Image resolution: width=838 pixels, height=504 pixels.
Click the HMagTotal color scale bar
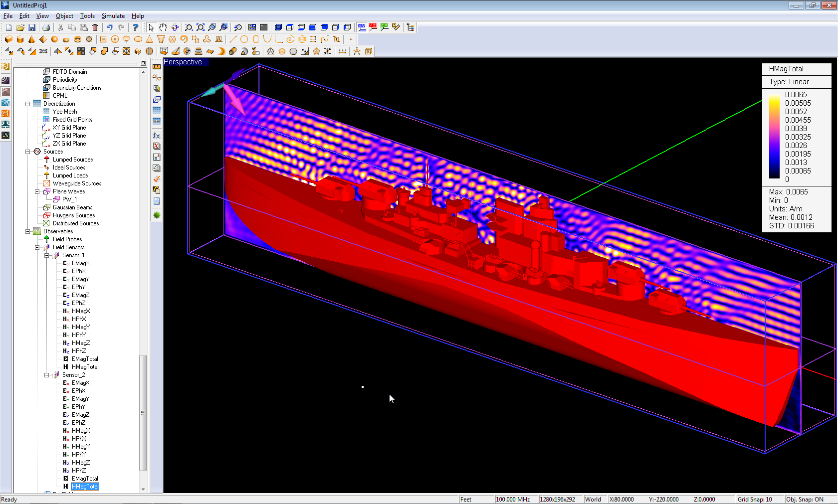[774, 136]
